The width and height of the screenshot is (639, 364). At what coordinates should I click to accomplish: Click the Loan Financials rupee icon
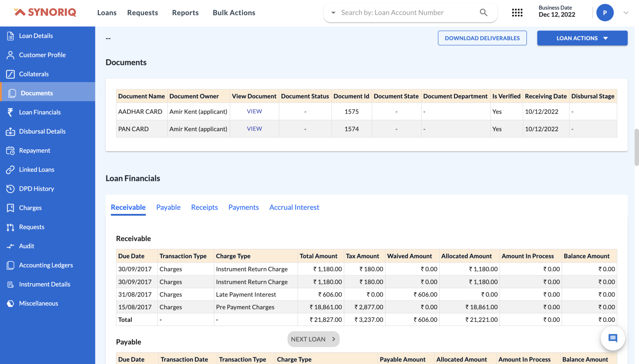point(10,112)
